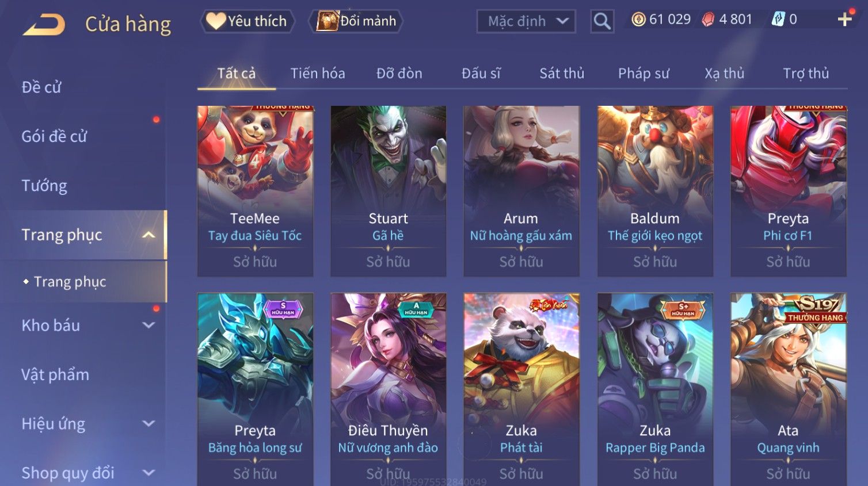The image size is (868, 486).
Task: Open Yêu thích heart favorites
Action: pos(248,21)
